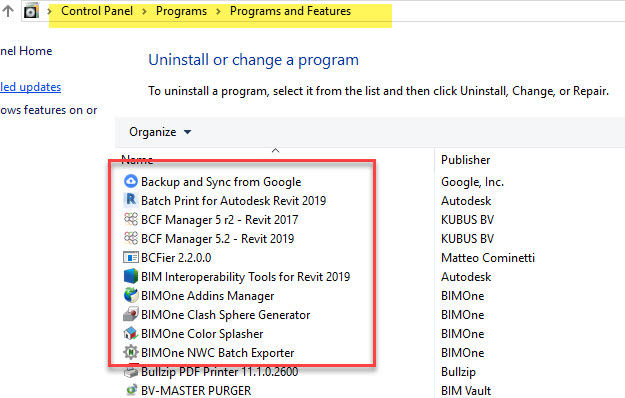Click the BCF Manager 5 r2 Revit 2017 icon
The image size is (625, 398).
click(131, 219)
